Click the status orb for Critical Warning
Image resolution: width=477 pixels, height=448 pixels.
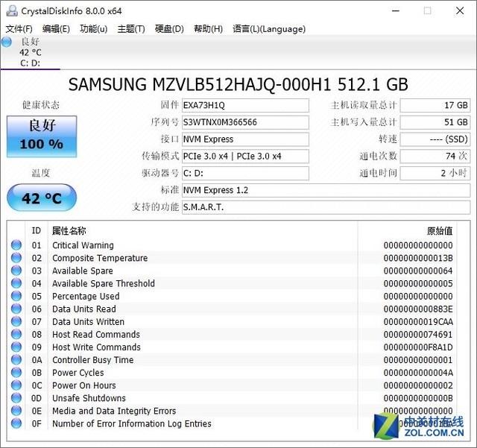point(16,245)
